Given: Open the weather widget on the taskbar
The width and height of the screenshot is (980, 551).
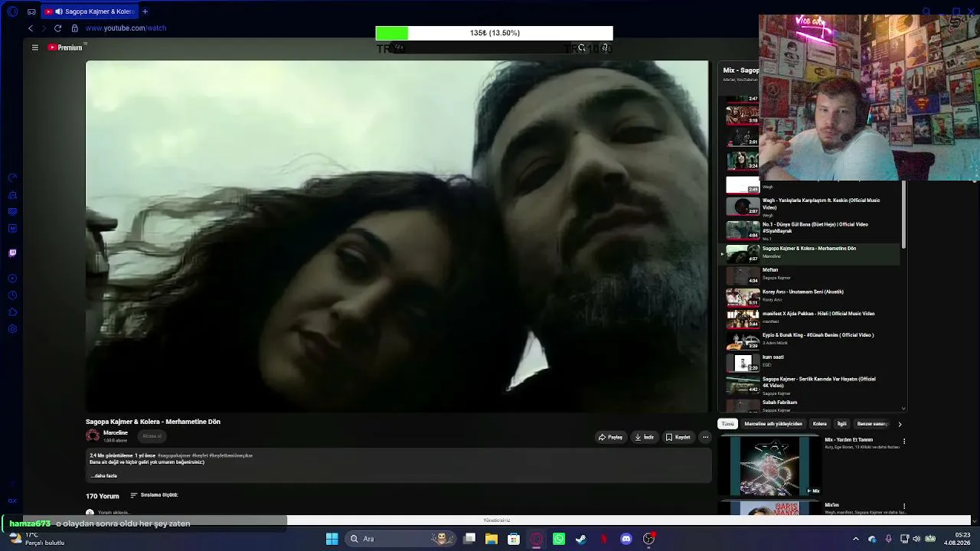Looking at the screenshot, I should 37,539.
